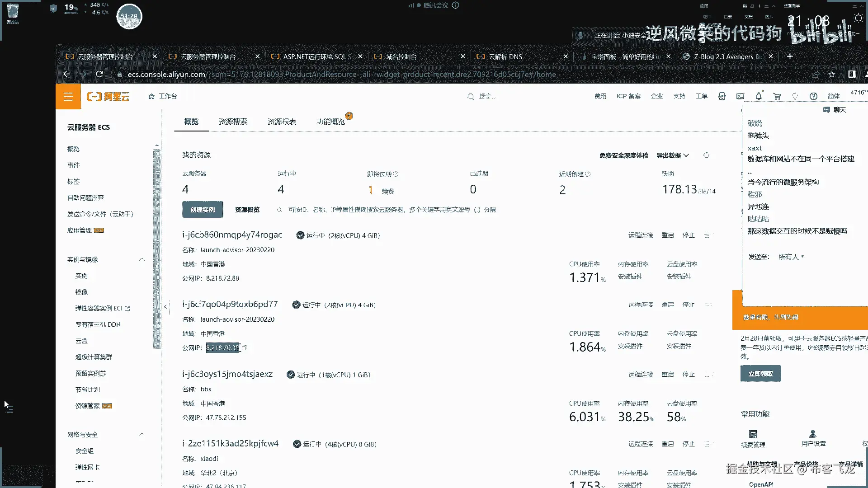The width and height of the screenshot is (868, 488).
Task: Click the Cloud Shell terminal icon
Action: [740, 96]
